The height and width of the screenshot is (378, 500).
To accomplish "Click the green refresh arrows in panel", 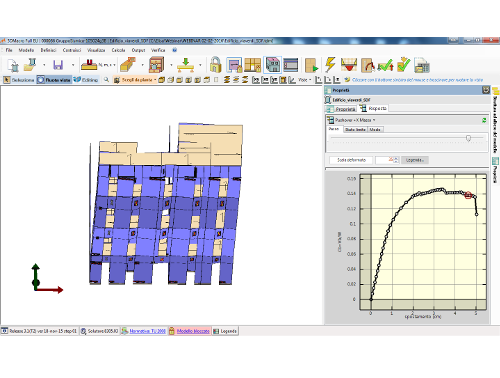I will pyautogui.click(x=484, y=120).
